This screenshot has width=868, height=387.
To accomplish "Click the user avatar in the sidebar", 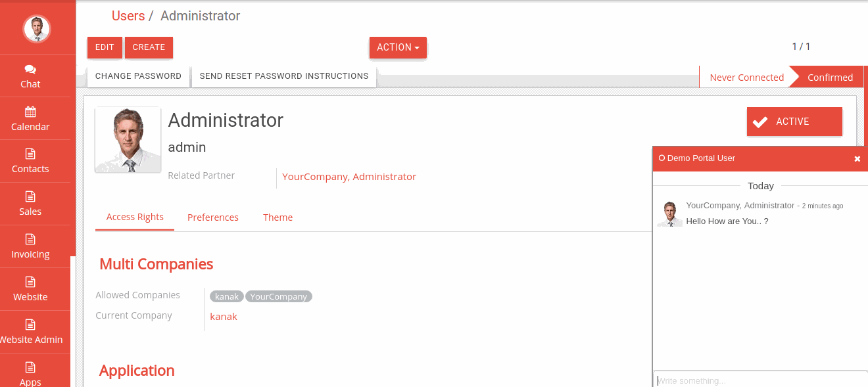I will pyautogui.click(x=37, y=28).
